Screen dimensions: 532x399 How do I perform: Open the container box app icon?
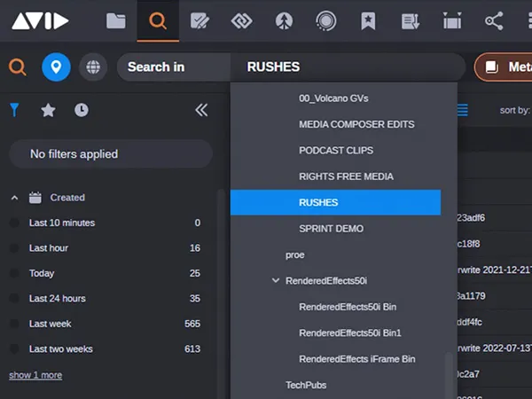coord(452,21)
